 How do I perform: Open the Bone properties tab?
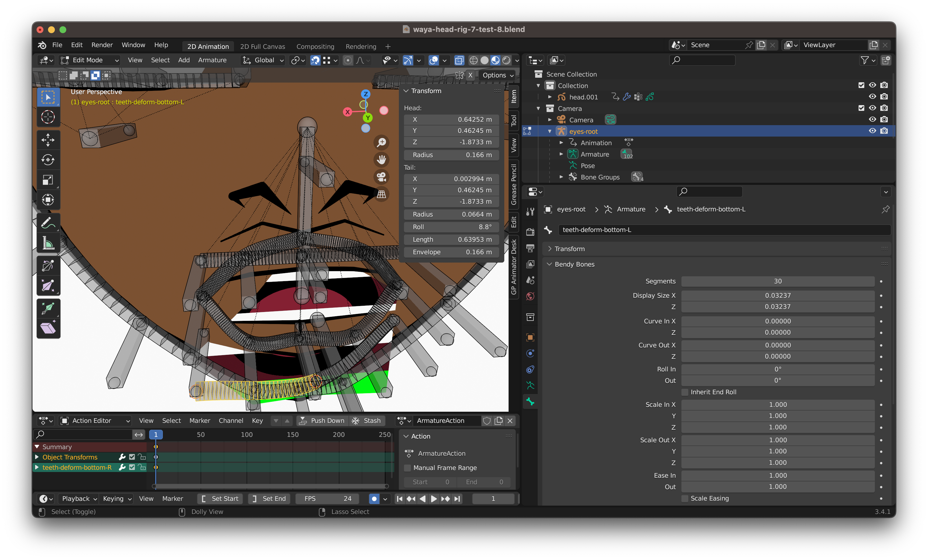[x=530, y=401]
